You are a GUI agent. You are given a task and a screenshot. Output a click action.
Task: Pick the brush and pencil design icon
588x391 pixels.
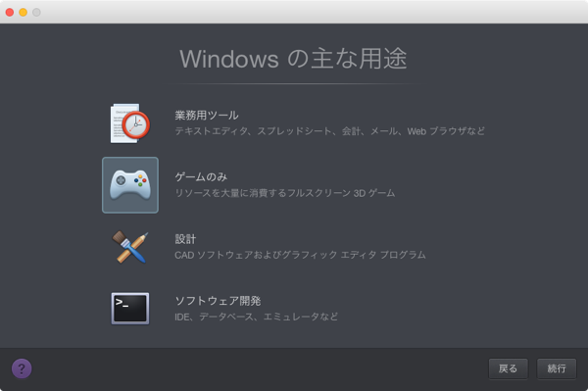tap(130, 247)
